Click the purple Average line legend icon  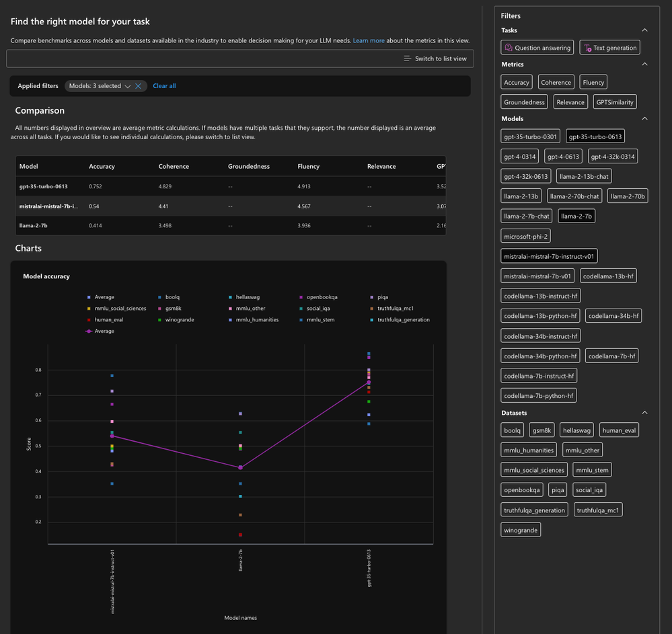click(88, 331)
